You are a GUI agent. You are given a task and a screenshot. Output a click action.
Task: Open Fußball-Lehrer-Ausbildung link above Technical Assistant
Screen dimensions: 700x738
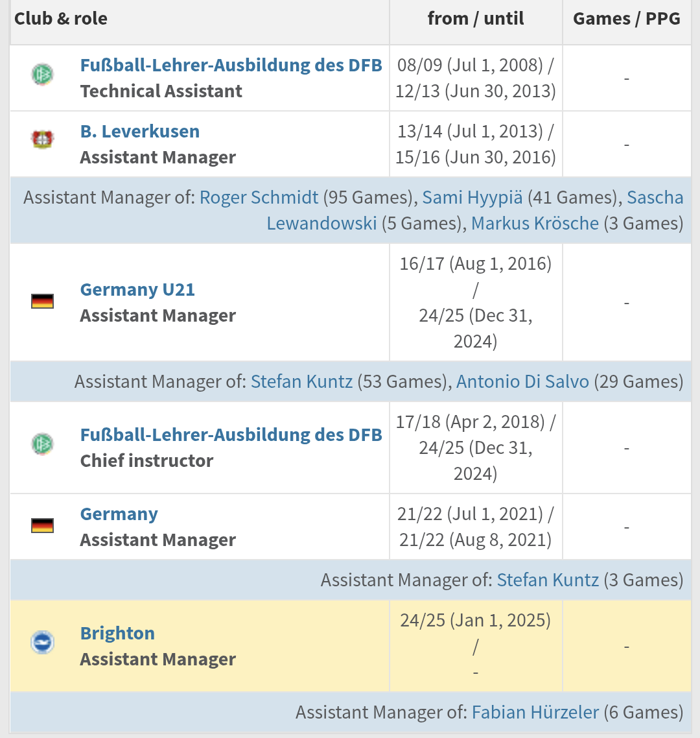pos(231,65)
